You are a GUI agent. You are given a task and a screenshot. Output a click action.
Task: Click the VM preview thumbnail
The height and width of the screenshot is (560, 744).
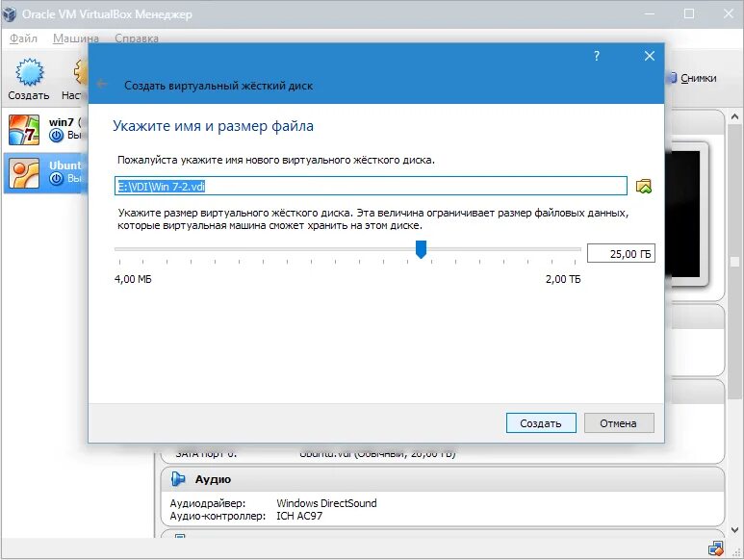coord(685,215)
